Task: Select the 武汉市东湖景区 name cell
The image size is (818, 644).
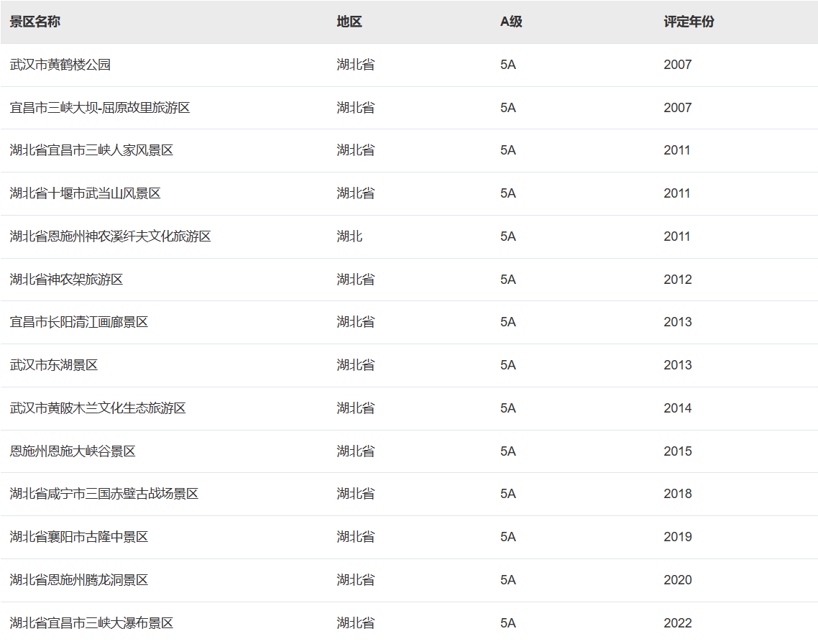Action: [54, 366]
